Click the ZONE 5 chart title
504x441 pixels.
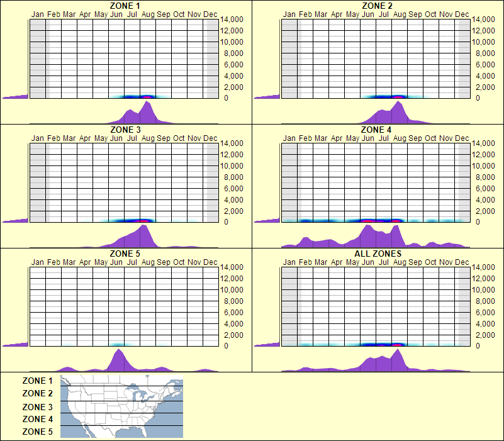[x=124, y=252]
